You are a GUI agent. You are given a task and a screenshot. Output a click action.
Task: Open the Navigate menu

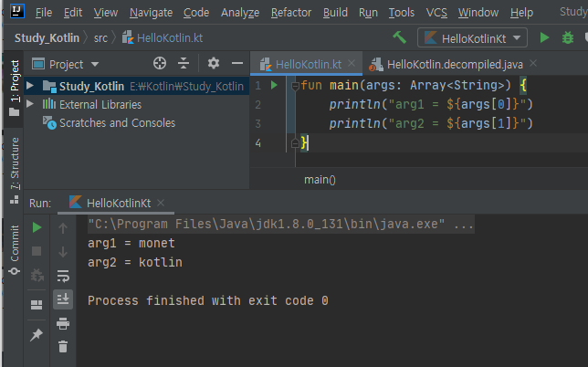[152, 13]
